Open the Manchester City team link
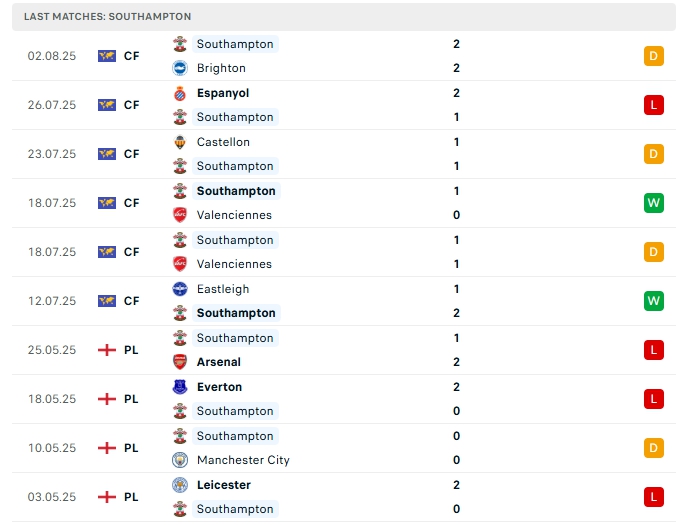687x525 pixels. point(243,460)
